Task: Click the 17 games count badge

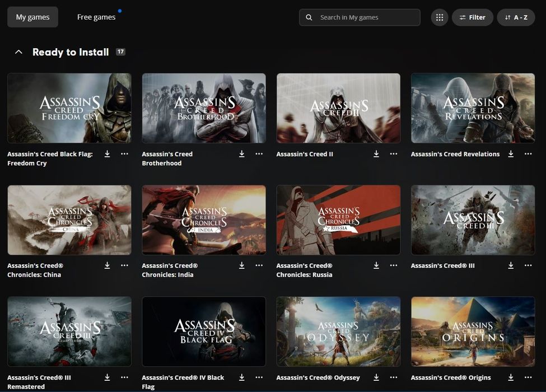Action: [120, 52]
